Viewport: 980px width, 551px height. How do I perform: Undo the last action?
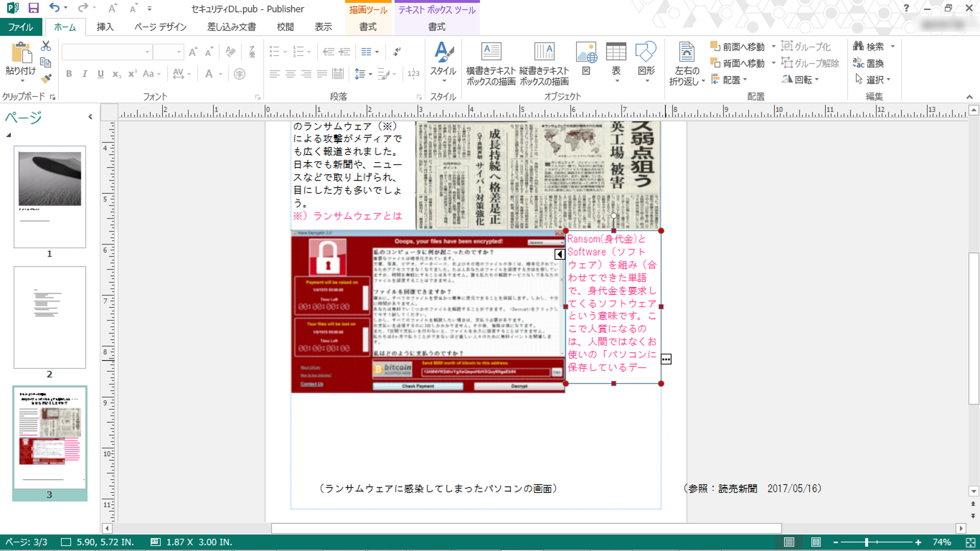(x=54, y=8)
